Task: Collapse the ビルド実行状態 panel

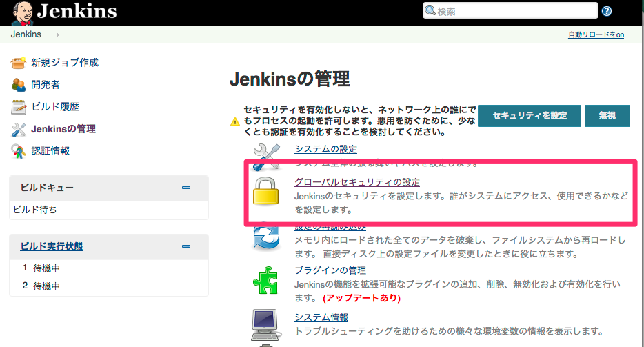Action: coord(186,246)
